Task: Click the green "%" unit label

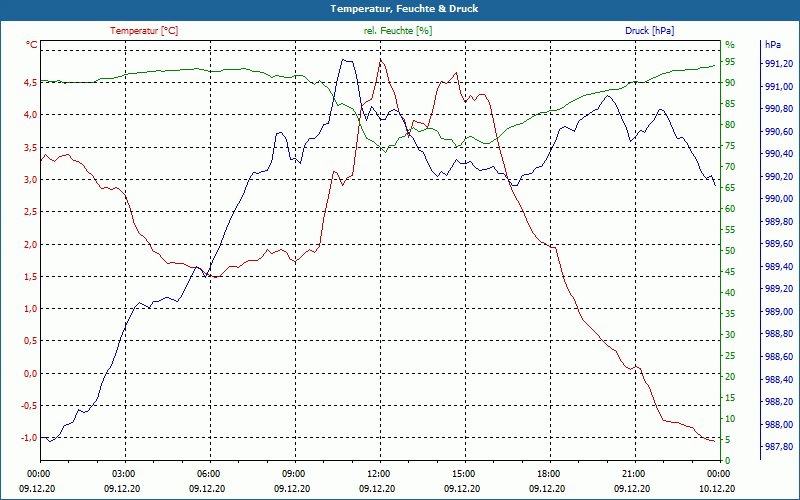Action: [730, 44]
